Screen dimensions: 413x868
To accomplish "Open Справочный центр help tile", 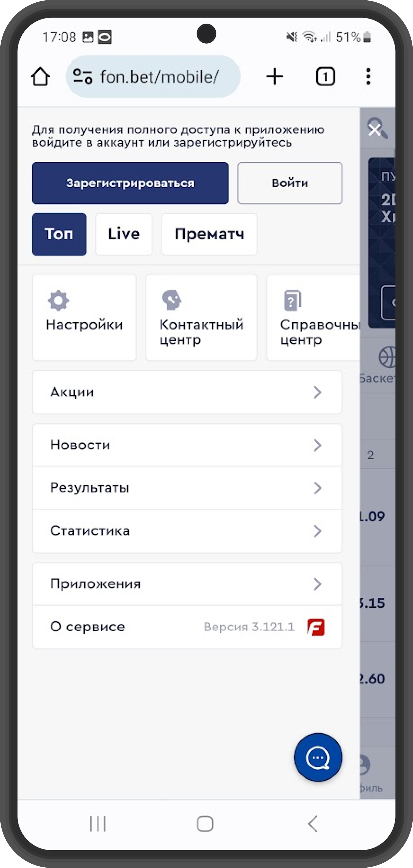I will 313,317.
